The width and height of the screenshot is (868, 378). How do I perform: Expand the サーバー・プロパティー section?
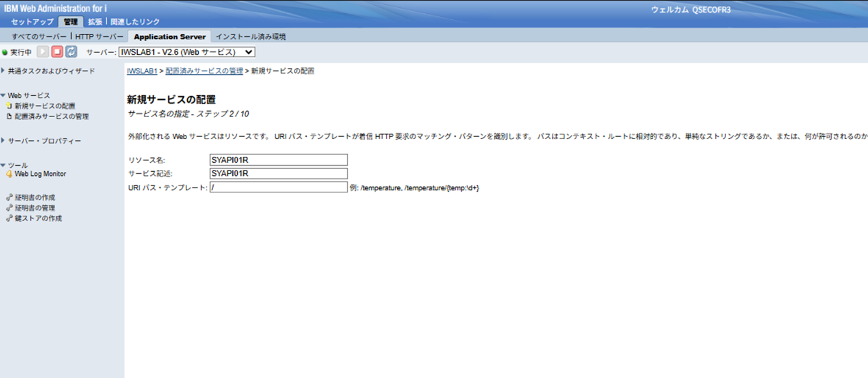coord(3,140)
